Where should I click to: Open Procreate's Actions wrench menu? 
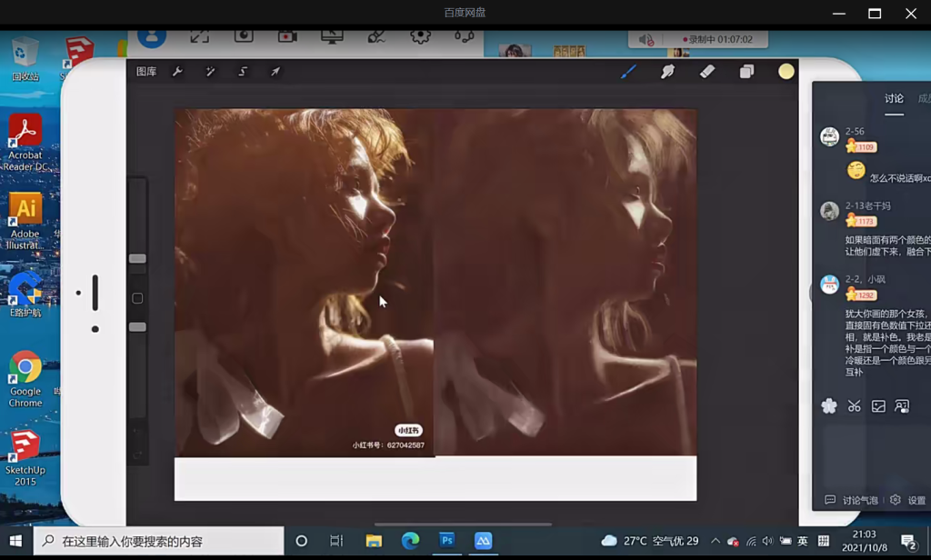point(177,72)
